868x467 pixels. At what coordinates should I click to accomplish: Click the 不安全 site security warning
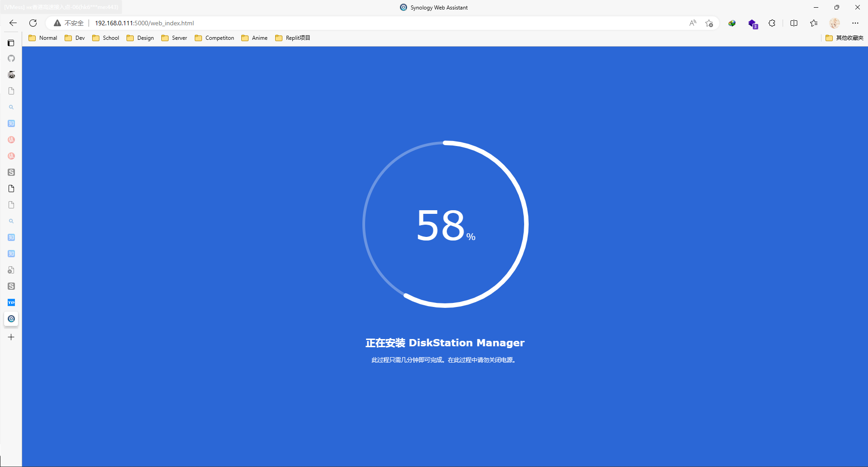point(69,23)
